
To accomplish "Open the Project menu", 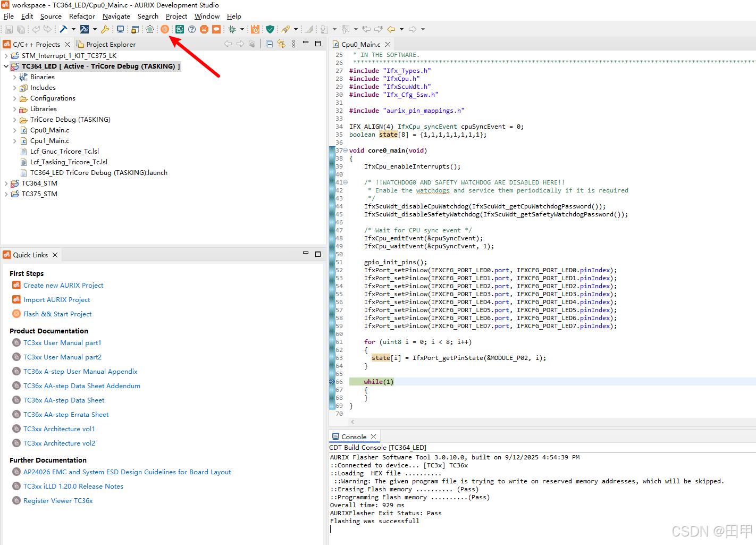I will [x=177, y=16].
